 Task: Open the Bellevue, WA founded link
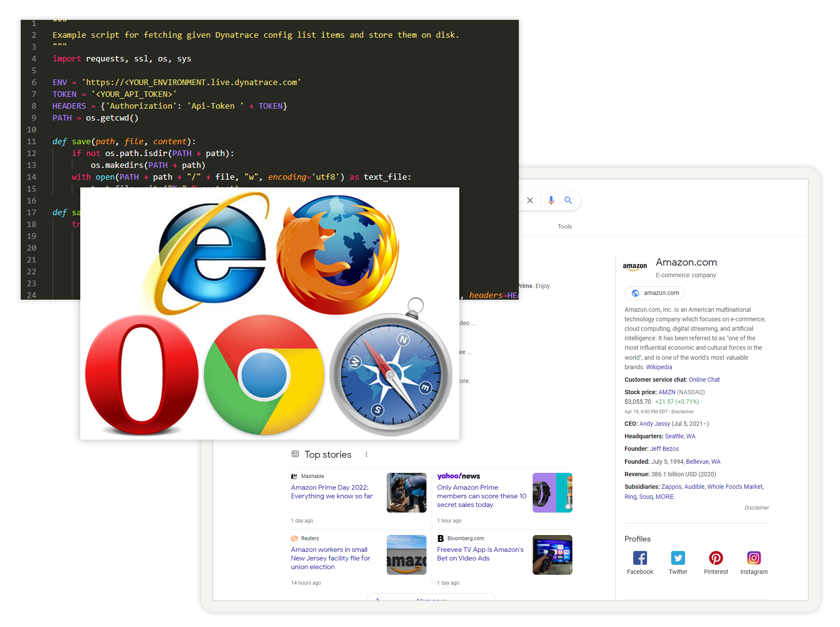703,462
